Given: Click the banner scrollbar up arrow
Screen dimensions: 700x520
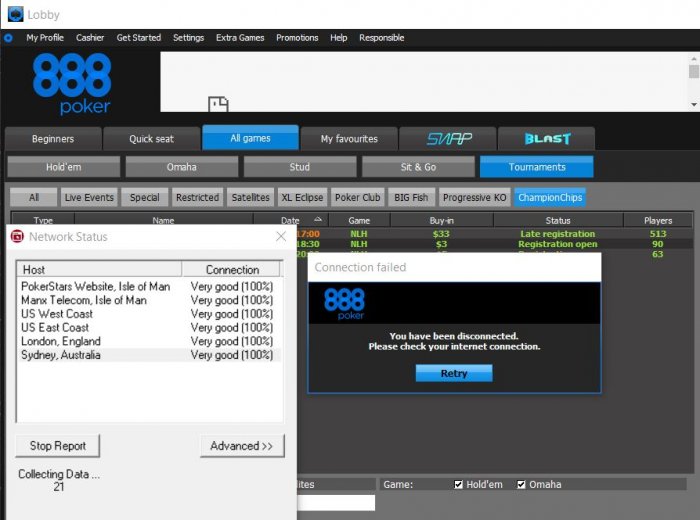Looking at the screenshot, I should [x=694, y=58].
